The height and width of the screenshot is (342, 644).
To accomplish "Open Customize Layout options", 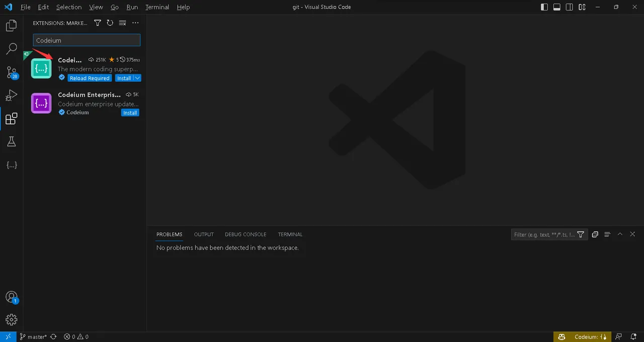I will (582, 7).
